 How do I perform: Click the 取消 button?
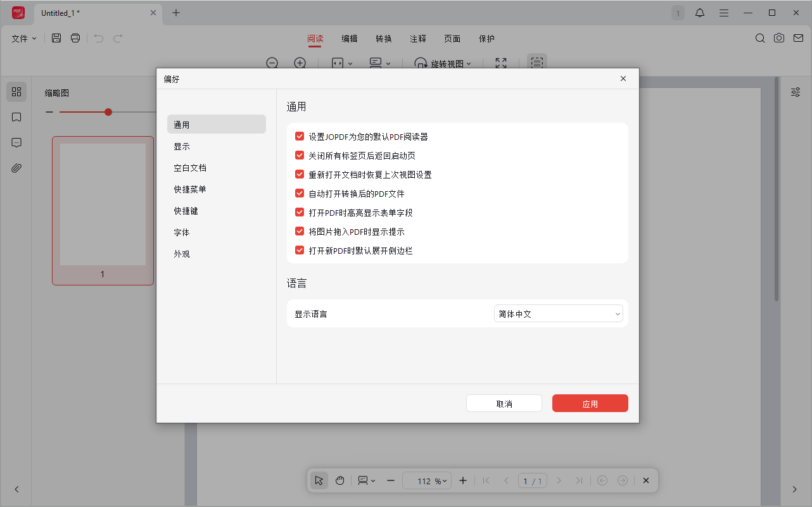coord(504,404)
